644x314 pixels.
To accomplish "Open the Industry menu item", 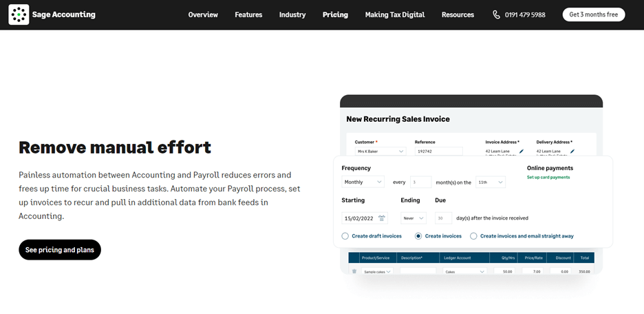I will point(292,14).
